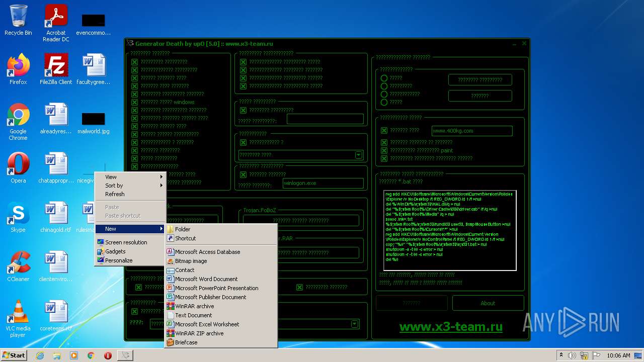Toggle checkbox next to www.400kg.com field
The width and height of the screenshot is (644, 362).
(384, 130)
